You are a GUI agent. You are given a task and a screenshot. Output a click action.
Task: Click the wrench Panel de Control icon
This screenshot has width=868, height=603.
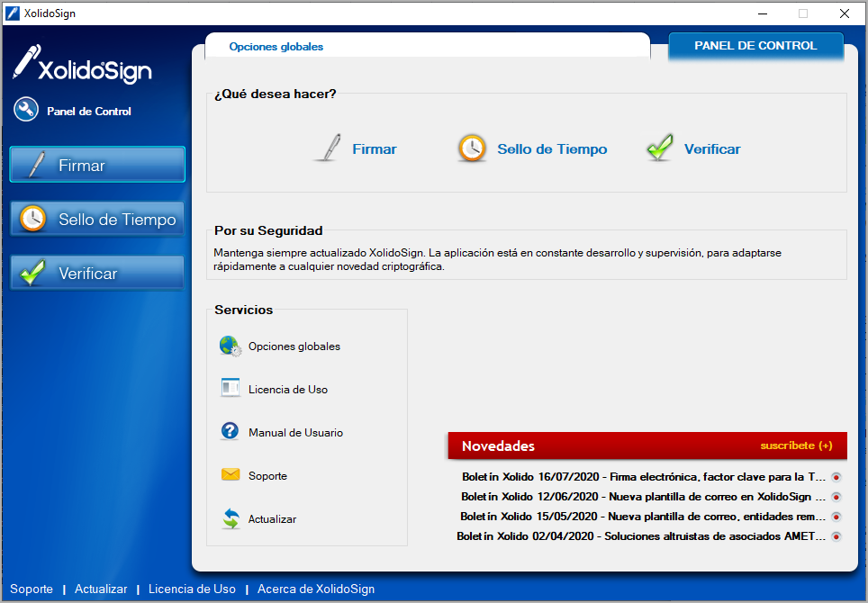(26, 110)
